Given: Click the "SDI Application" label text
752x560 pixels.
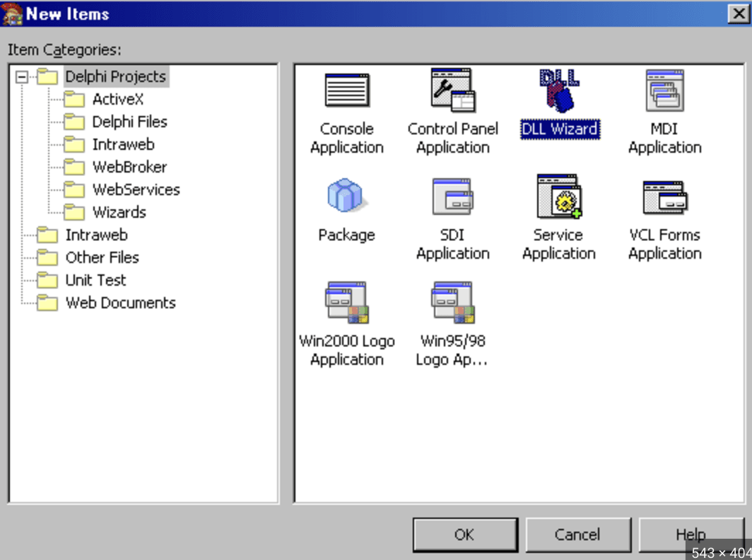Looking at the screenshot, I should [453, 244].
